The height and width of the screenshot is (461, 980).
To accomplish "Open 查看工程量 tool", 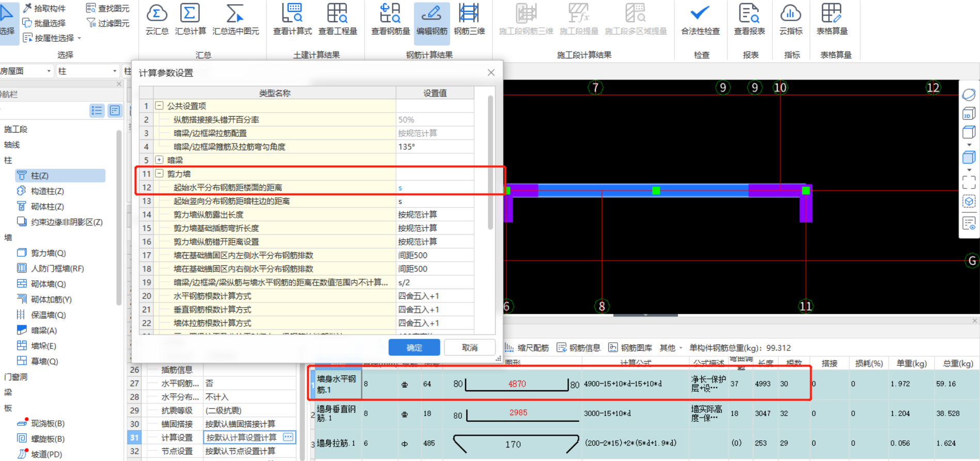I will click(x=338, y=20).
